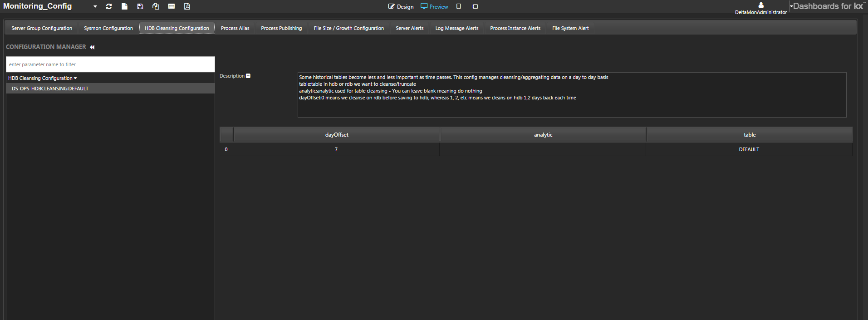This screenshot has width=868, height=320.
Task: Open the dashboard manager list icon
Action: coord(172,6)
